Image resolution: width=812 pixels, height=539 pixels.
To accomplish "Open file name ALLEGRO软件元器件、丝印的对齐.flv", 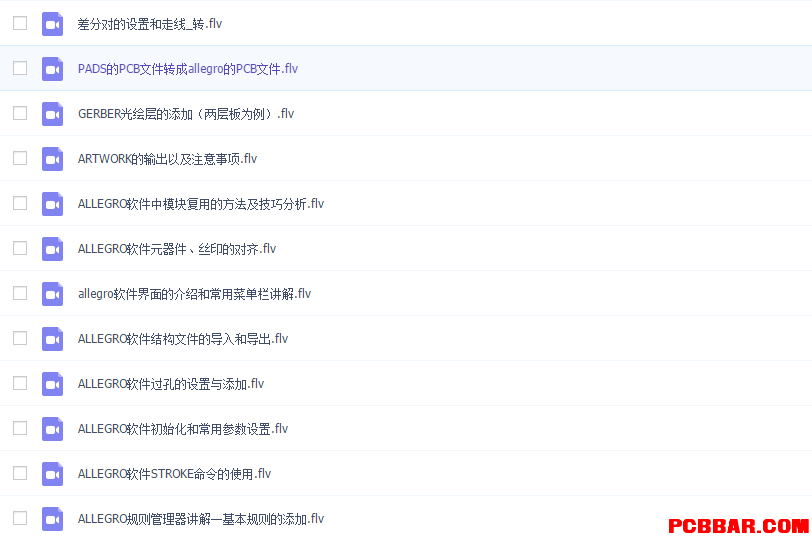I will pos(177,249).
